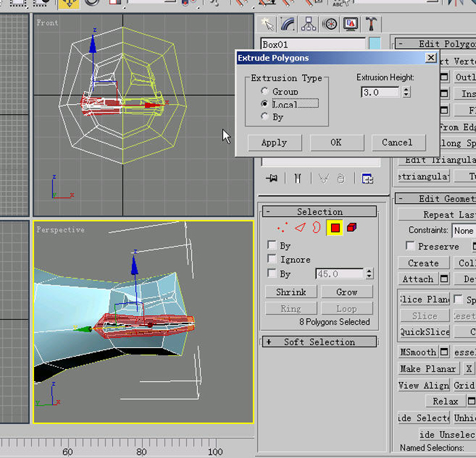The image size is (476, 458).
Task: Click the Pin Stack icon
Action: coord(272,178)
